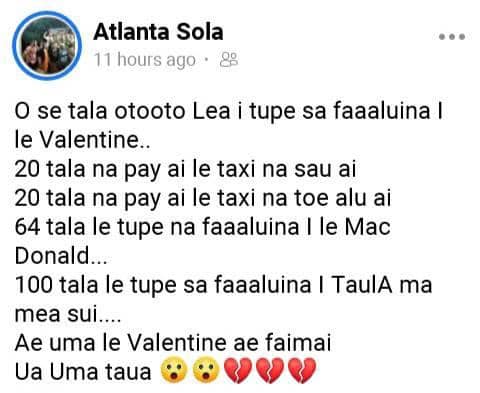Screen dimensions: 480x393
Task: Click the line ending 'taxi na toe alu ai'
Action: pos(203,198)
